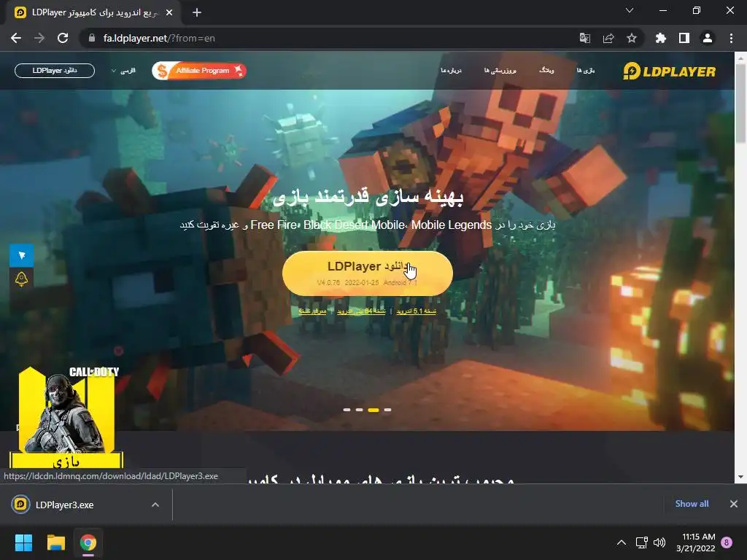
Task: Open the Affiliate Program banner
Action: 199,71
